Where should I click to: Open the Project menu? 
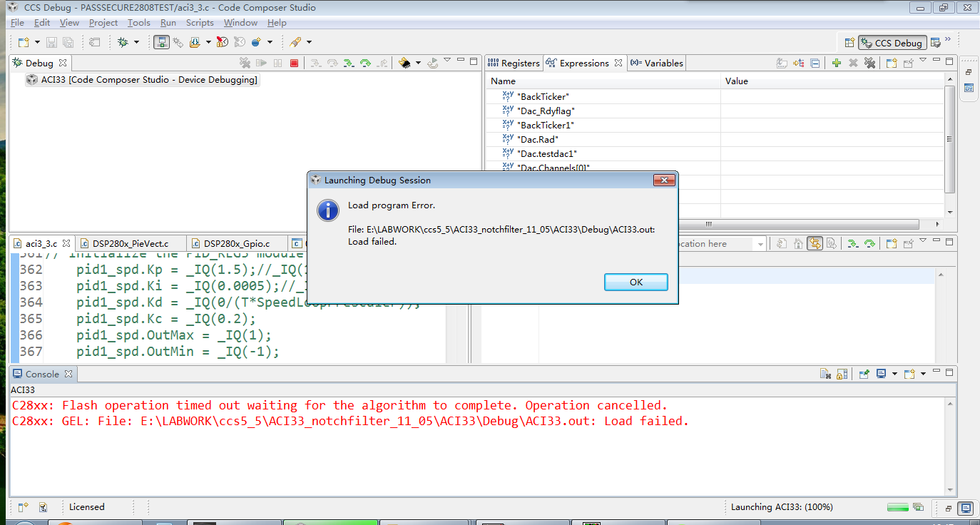103,23
